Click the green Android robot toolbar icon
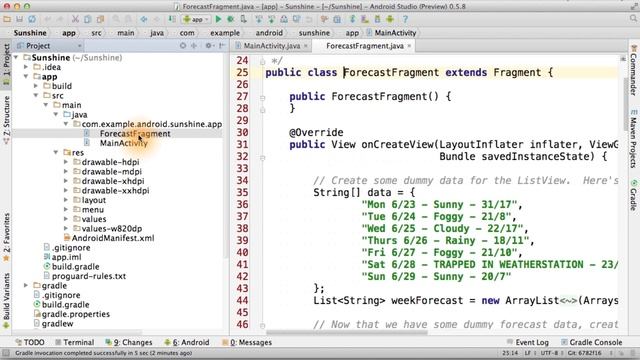 (x=390, y=19)
